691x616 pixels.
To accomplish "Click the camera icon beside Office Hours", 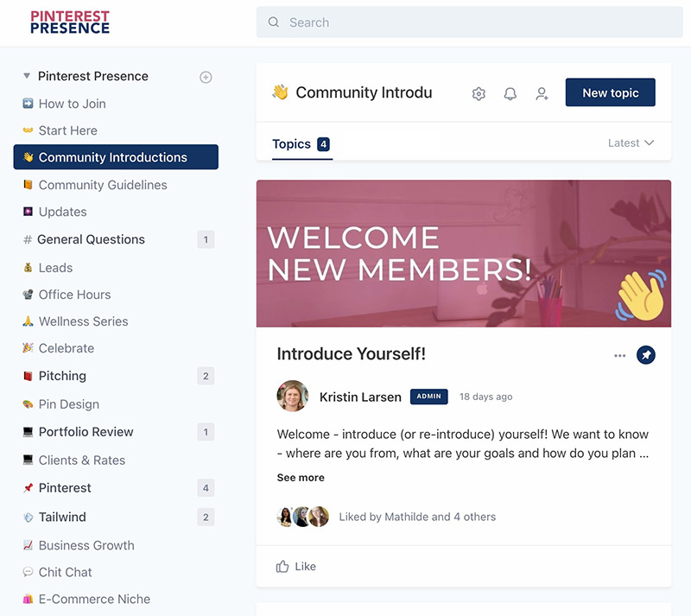I will pos(28,294).
